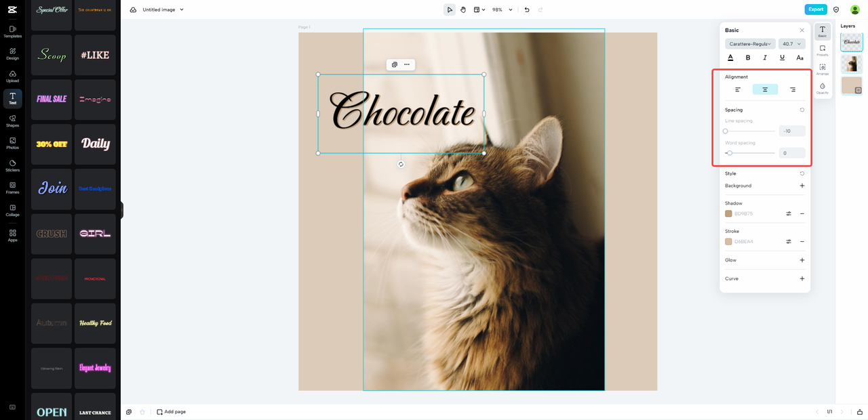Open the font size 40.7 dropdown
The height and width of the screenshot is (420, 868).
tap(791, 44)
